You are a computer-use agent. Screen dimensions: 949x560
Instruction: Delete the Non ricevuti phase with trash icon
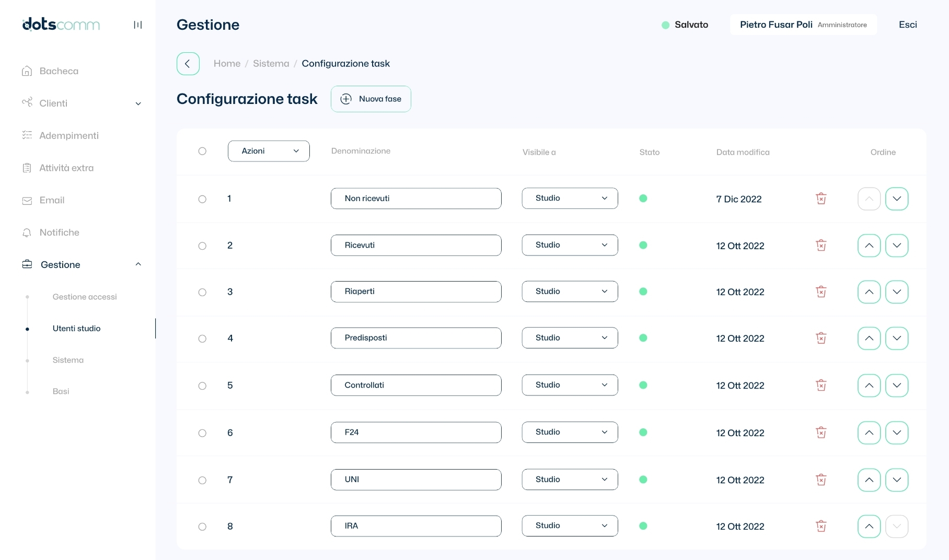coord(821,199)
